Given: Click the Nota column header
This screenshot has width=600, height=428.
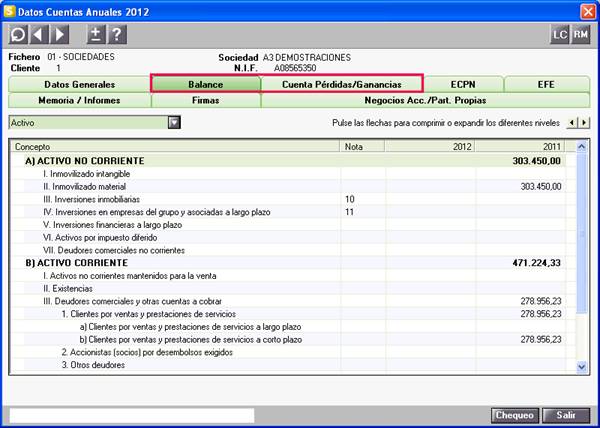Looking at the screenshot, I should [x=362, y=146].
